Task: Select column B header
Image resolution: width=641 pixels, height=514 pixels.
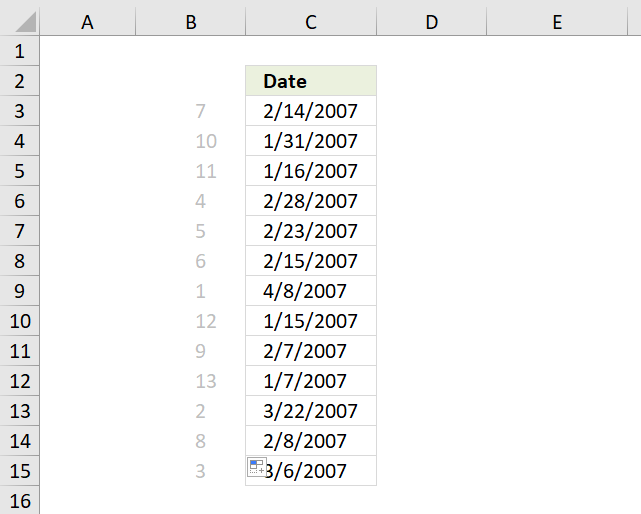Action: coord(191,22)
